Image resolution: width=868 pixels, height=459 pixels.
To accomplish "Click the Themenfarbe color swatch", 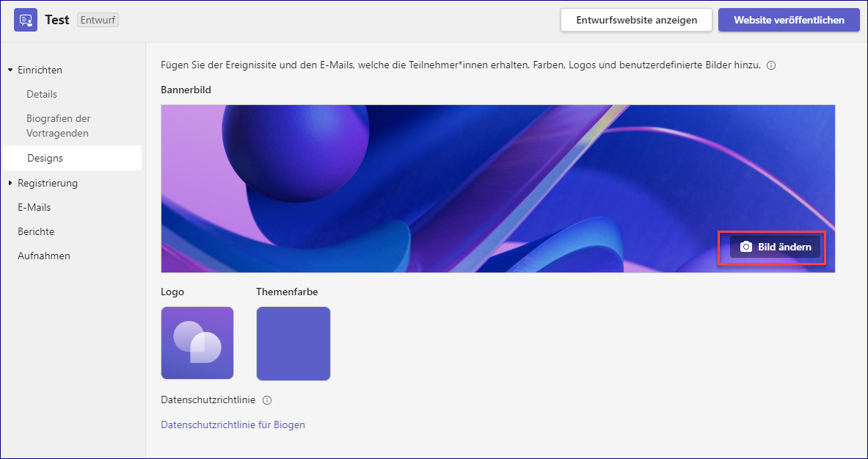I will click(293, 344).
